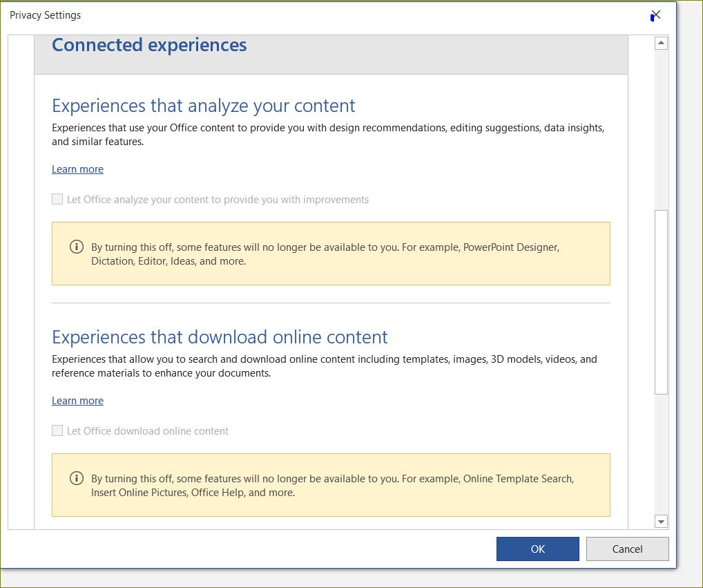Click description about design recommendations and editing suggestions
The height and width of the screenshot is (588, 703).
328,135
